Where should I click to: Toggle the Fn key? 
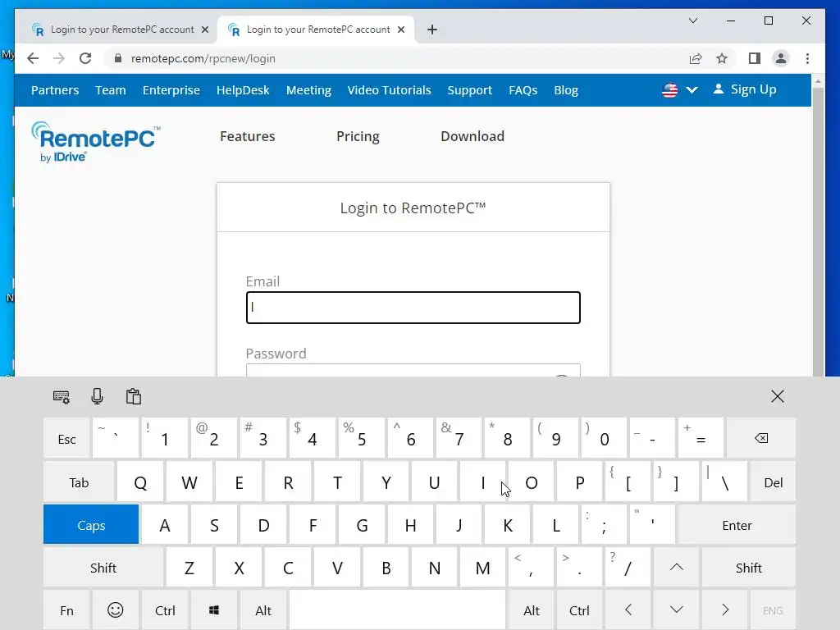(67, 610)
